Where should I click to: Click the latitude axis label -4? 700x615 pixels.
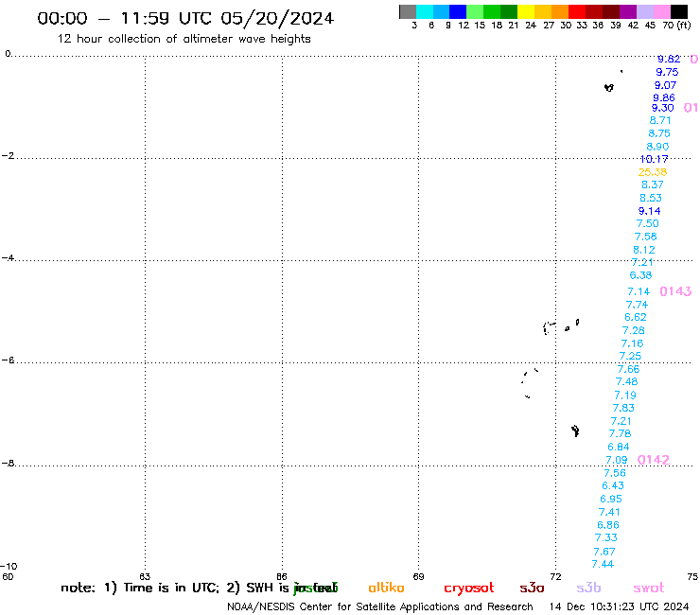pos(8,258)
